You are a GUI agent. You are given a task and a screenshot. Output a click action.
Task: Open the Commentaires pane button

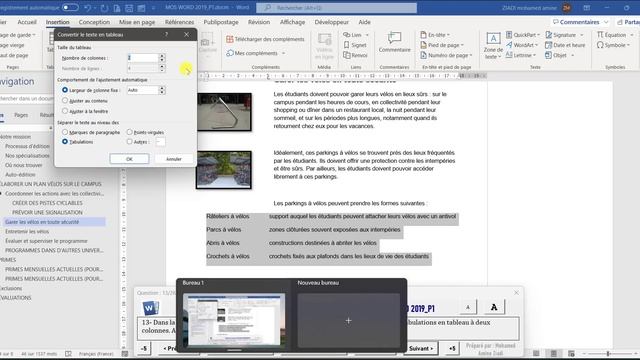(x=580, y=22)
